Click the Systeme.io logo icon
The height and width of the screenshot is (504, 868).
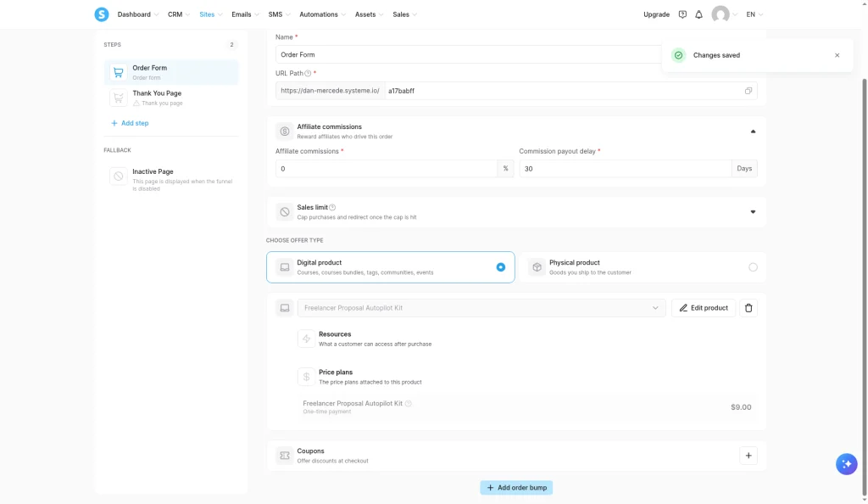(102, 14)
